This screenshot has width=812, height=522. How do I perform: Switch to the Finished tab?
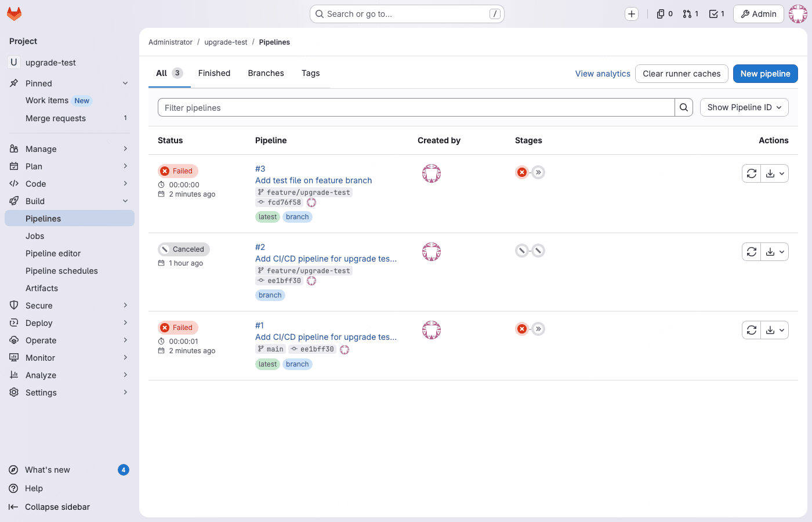point(214,73)
